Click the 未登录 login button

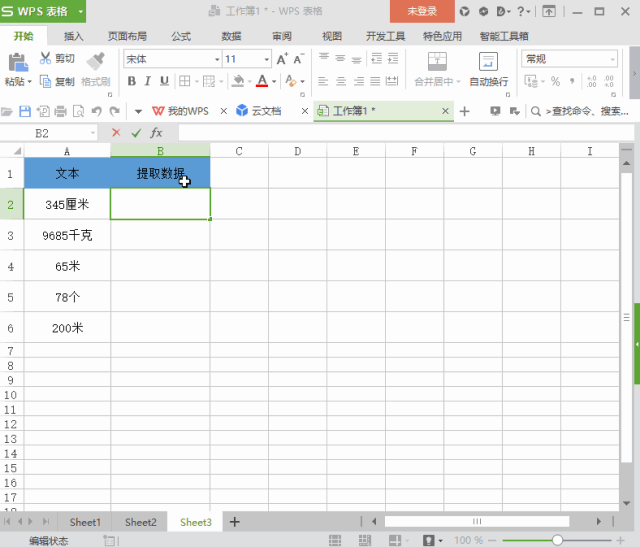coord(422,11)
